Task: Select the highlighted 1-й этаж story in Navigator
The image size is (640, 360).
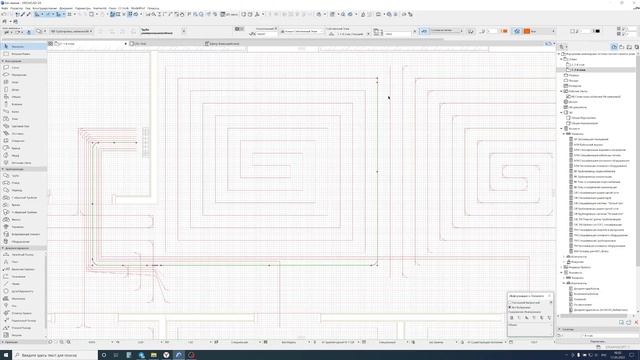Action: coord(578,70)
